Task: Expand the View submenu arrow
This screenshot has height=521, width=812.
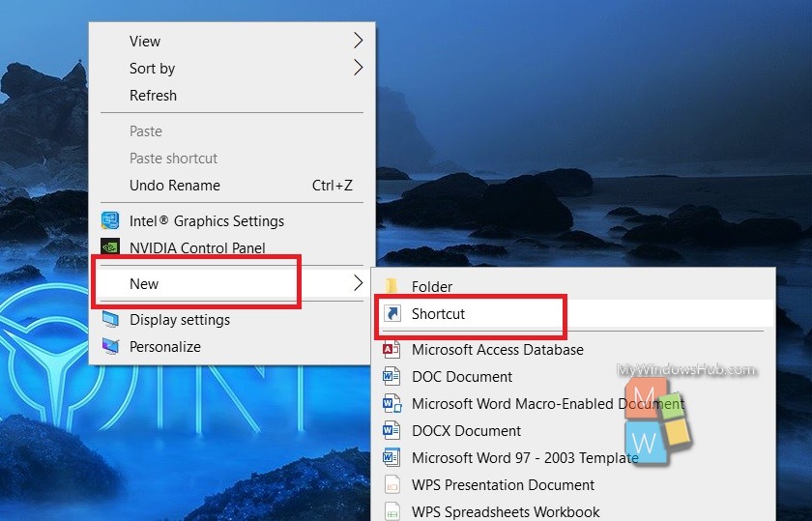Action: [358, 41]
